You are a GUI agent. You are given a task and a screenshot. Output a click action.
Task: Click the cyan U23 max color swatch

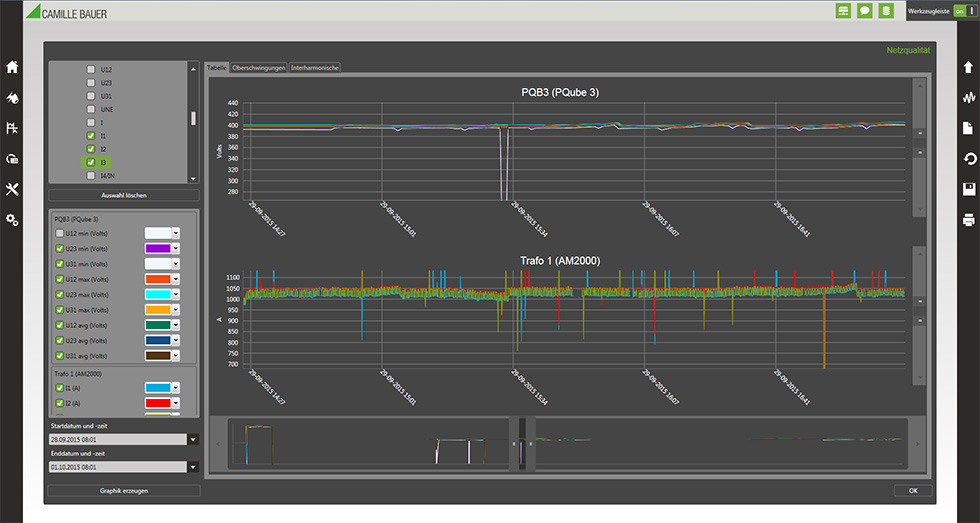158,294
